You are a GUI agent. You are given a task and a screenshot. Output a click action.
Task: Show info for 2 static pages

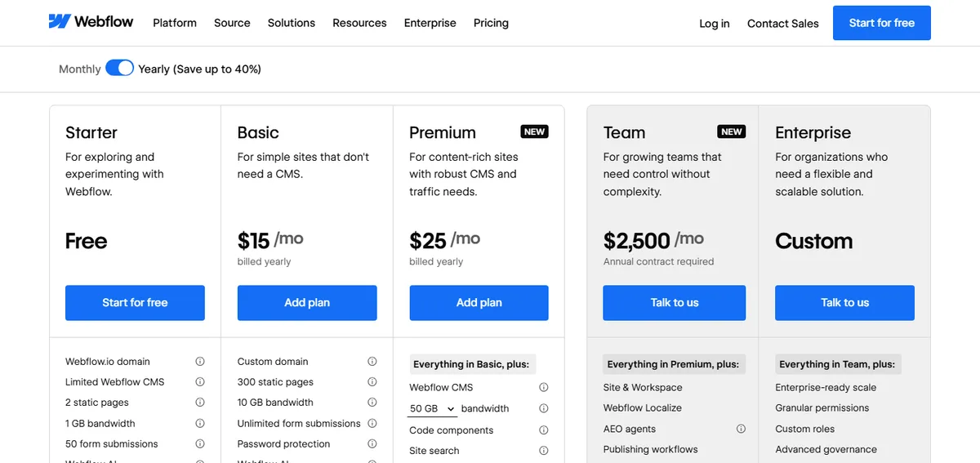click(200, 402)
